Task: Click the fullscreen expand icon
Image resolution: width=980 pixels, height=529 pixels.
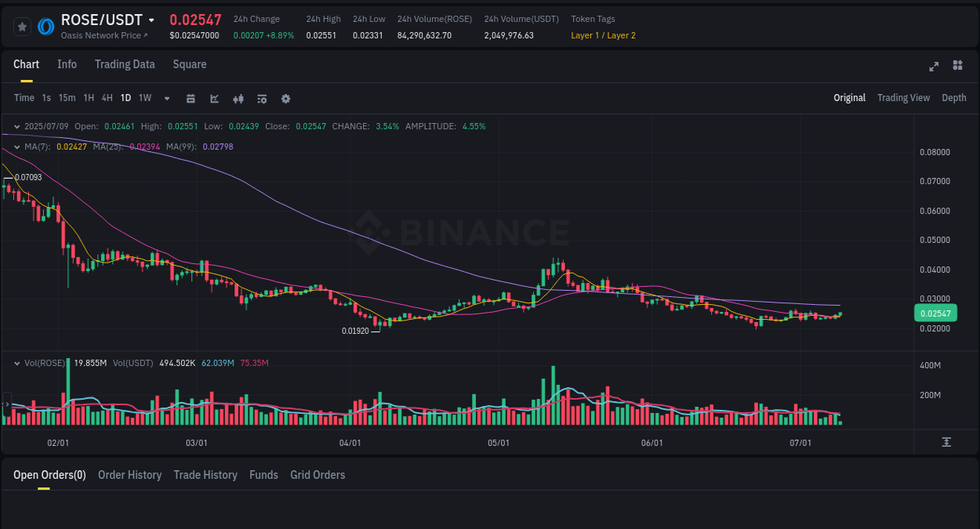Action: tap(934, 67)
